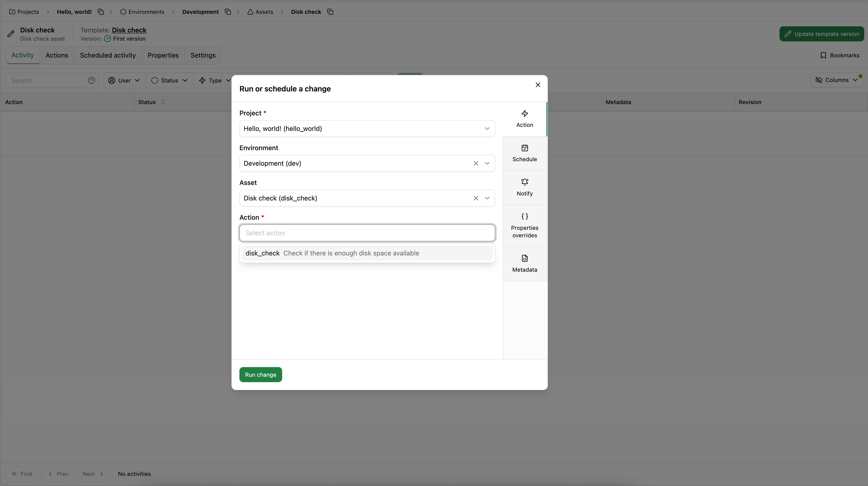Select the Action option in the change sidebar
The height and width of the screenshot is (486, 868).
pyautogui.click(x=525, y=119)
